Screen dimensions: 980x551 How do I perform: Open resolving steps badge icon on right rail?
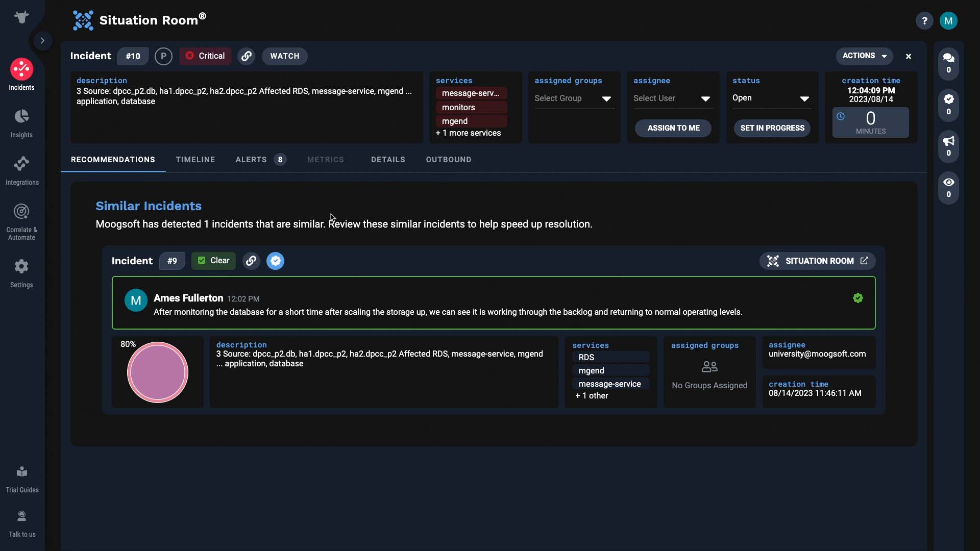tap(948, 105)
